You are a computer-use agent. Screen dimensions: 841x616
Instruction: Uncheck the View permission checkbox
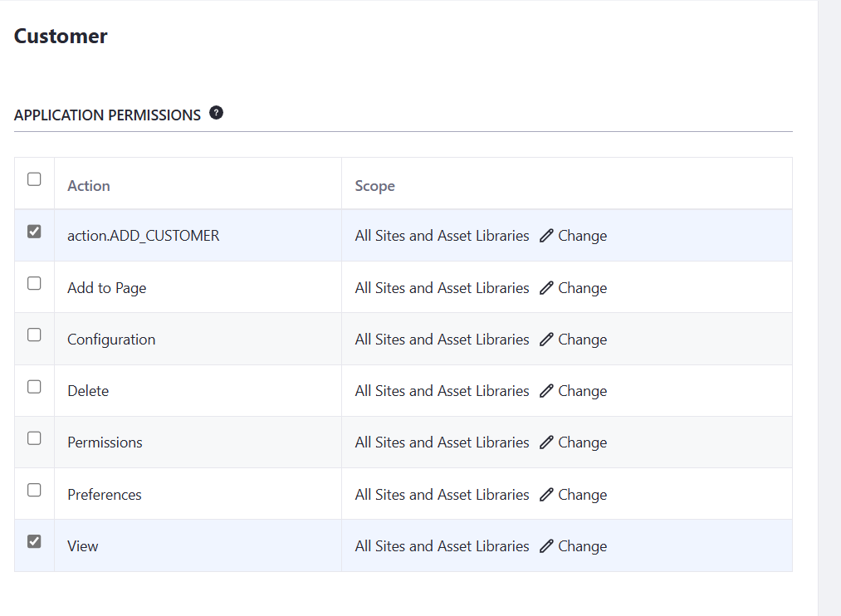coord(34,541)
